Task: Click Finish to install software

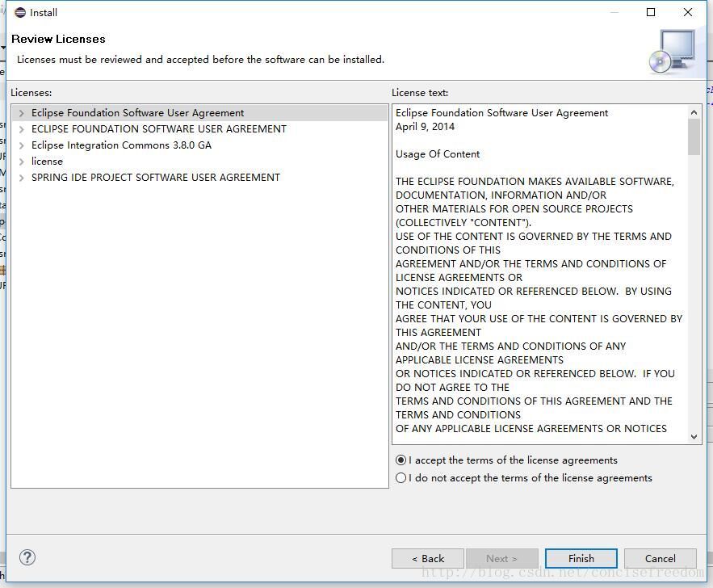Action: pos(581,558)
